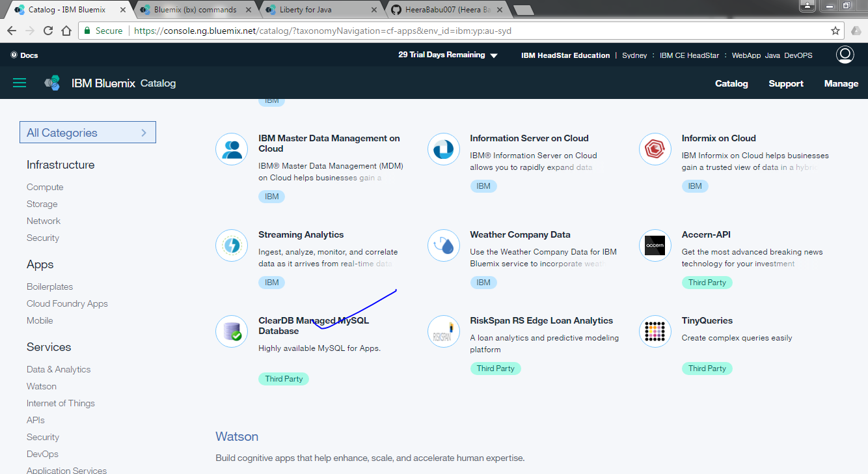Select the DevOps category link
Image resolution: width=868 pixels, height=474 pixels.
42,454
